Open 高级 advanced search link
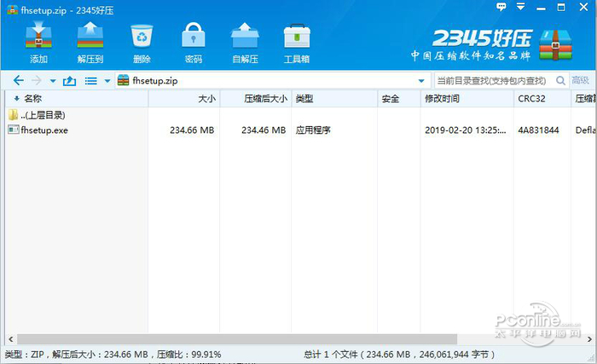The width and height of the screenshot is (597, 364). click(x=580, y=80)
